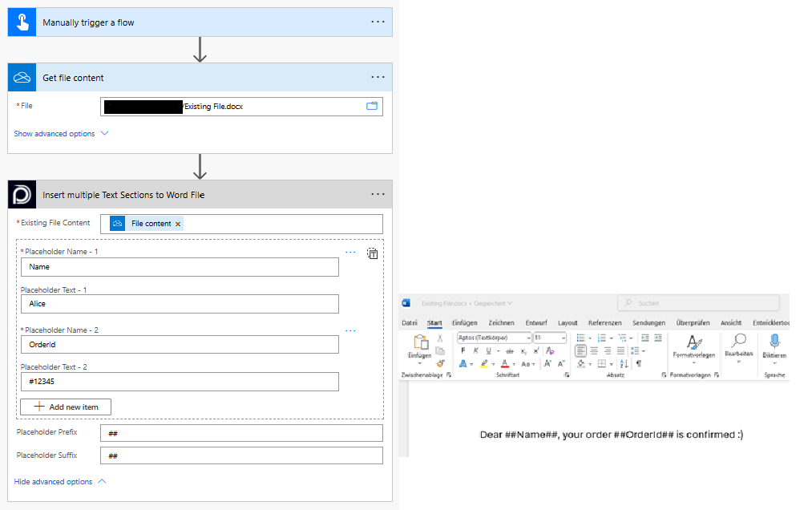Open ellipsis menu for Placeholder Name - 1
The image size is (812, 510).
click(350, 252)
